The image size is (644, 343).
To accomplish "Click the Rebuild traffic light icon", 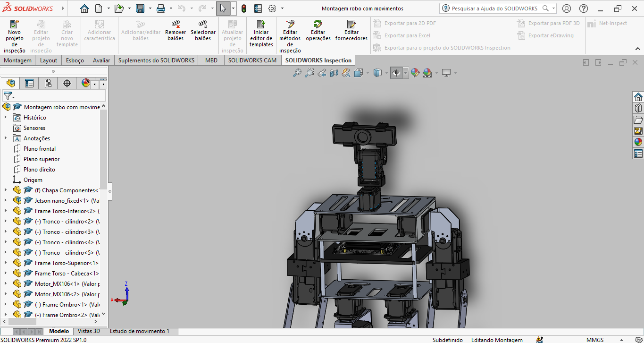I will [x=243, y=9].
